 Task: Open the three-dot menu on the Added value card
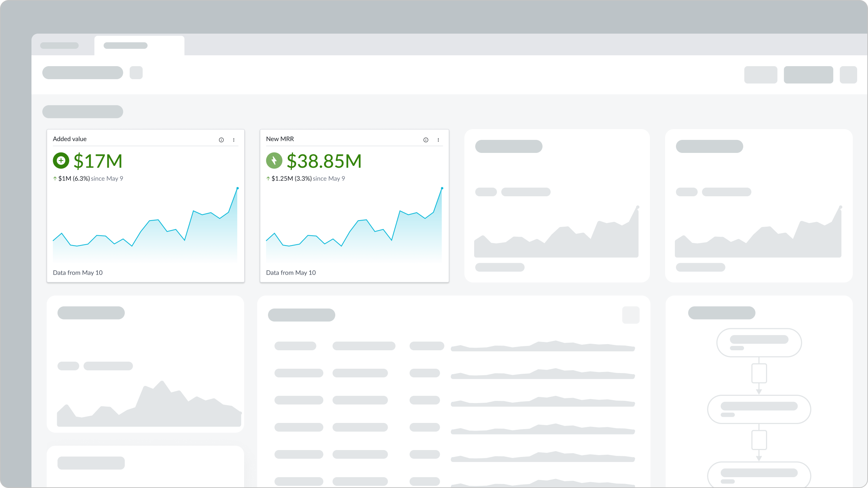point(234,140)
